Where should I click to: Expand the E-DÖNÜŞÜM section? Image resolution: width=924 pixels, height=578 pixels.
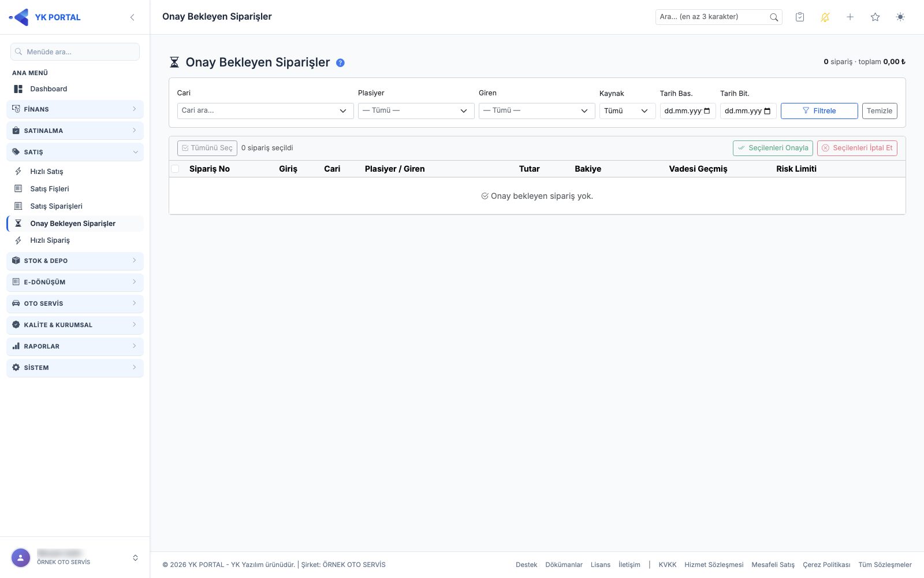point(75,282)
